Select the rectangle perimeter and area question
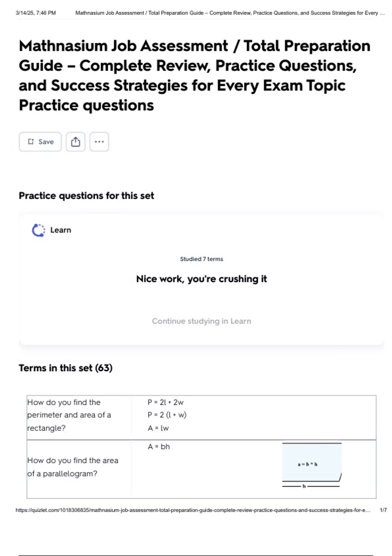 [x=69, y=415]
